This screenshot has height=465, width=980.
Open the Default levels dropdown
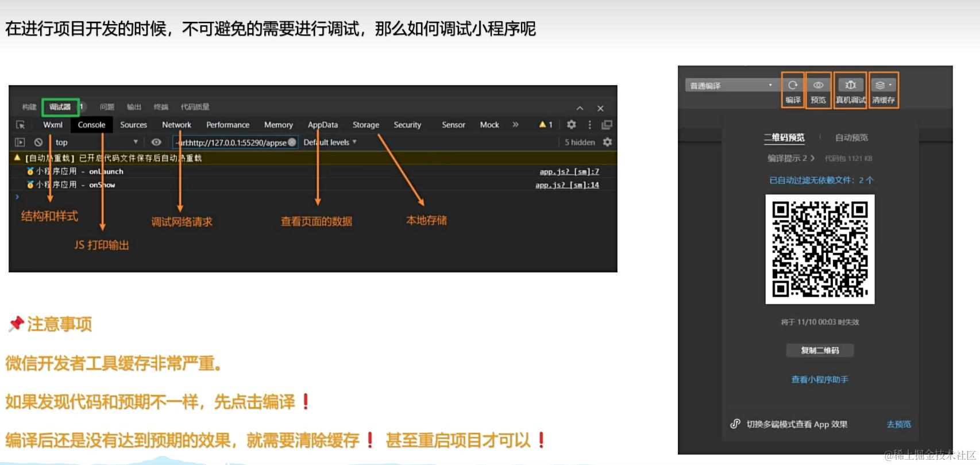pyautogui.click(x=330, y=142)
